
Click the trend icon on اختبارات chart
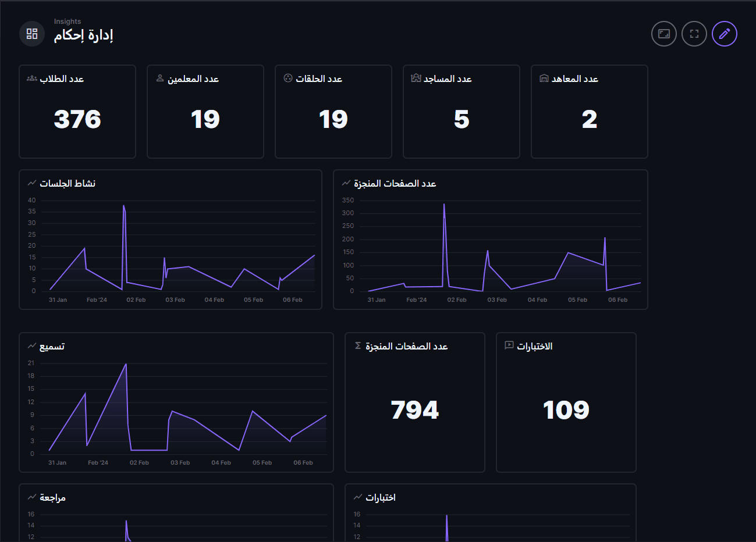pos(358,497)
